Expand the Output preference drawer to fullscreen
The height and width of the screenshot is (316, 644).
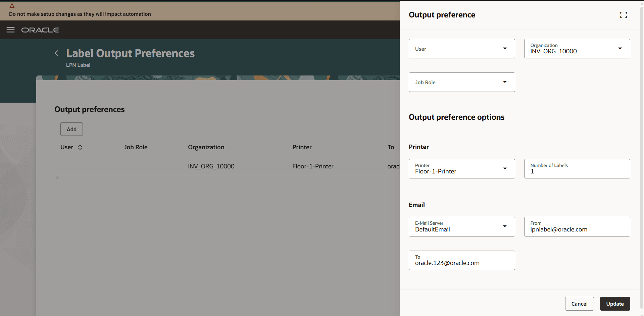(x=624, y=15)
